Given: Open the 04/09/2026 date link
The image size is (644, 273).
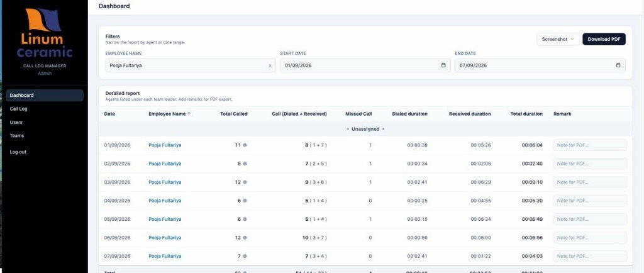Looking at the screenshot, I should [x=117, y=201].
